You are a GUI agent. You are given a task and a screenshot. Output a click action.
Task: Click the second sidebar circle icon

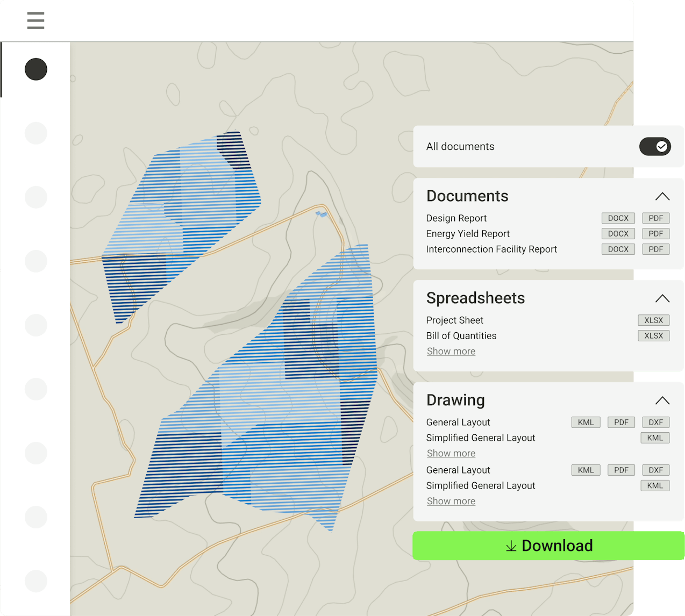(36, 133)
